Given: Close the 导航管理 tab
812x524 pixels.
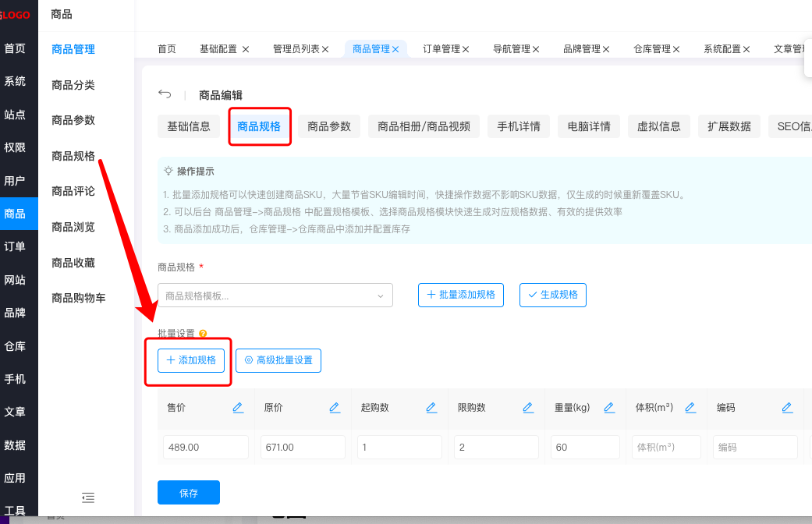Looking at the screenshot, I should 536,49.
